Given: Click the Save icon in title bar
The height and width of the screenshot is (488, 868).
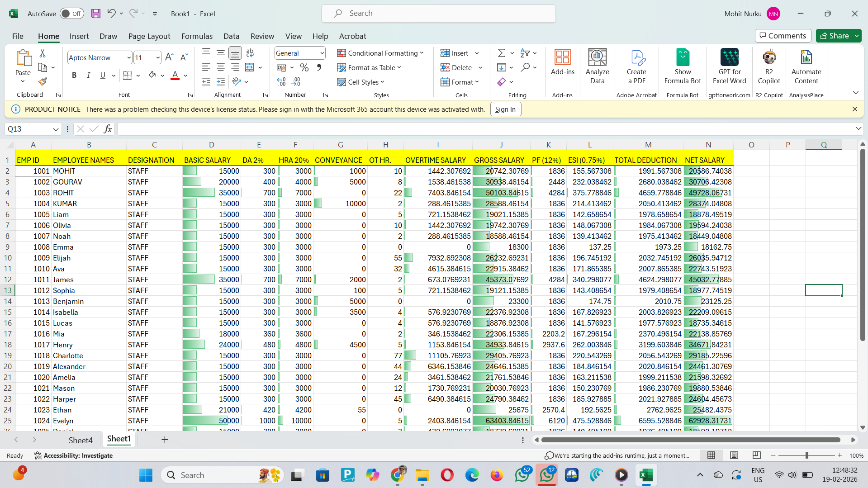Looking at the screenshot, I should [96, 14].
